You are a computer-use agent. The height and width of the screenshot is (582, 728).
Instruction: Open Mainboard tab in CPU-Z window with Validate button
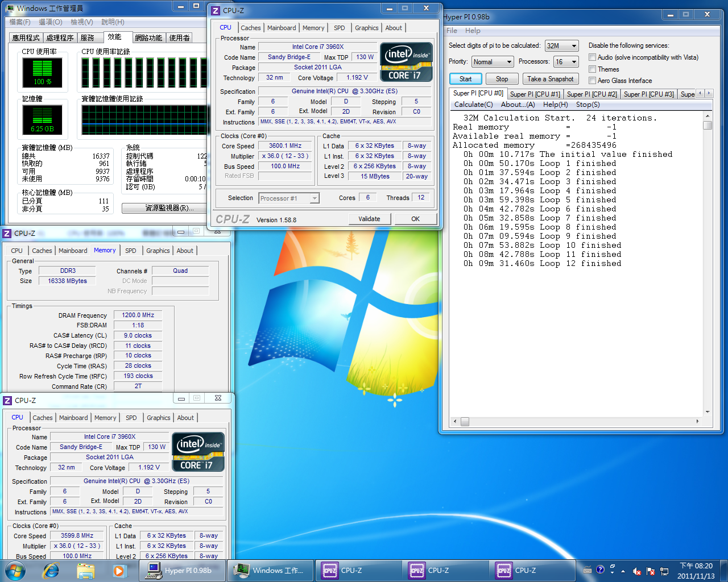coord(282,27)
